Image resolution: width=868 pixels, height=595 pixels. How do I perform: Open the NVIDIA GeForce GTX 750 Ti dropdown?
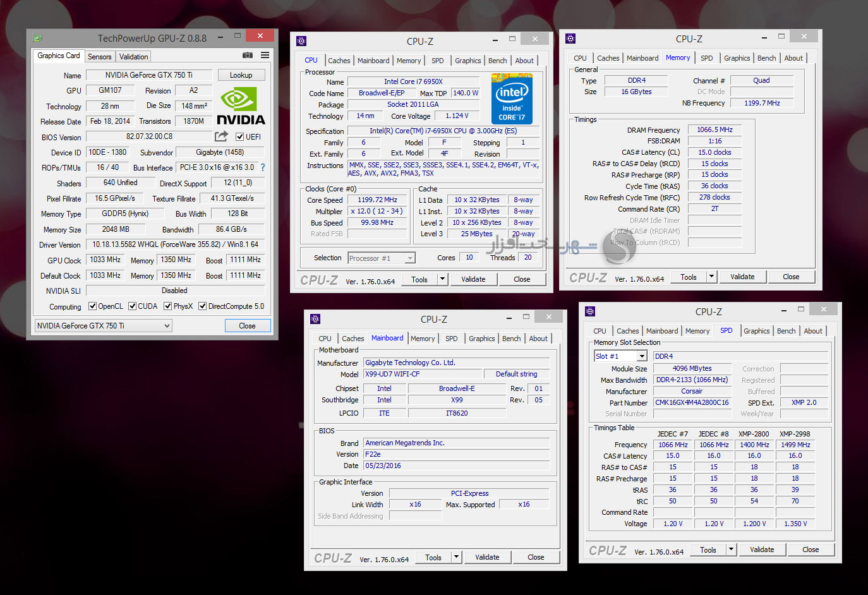[104, 326]
